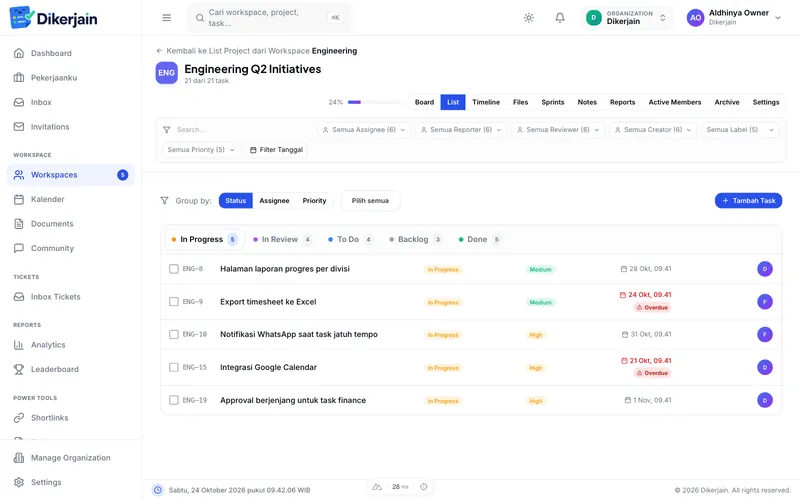
Task: Go back via Kembali ke List Project link
Action: [x=257, y=51]
